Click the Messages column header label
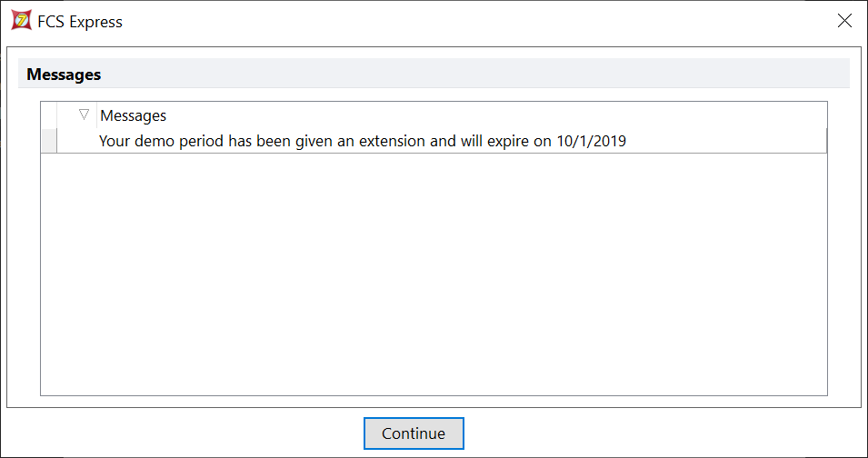The image size is (868, 458). tap(134, 116)
